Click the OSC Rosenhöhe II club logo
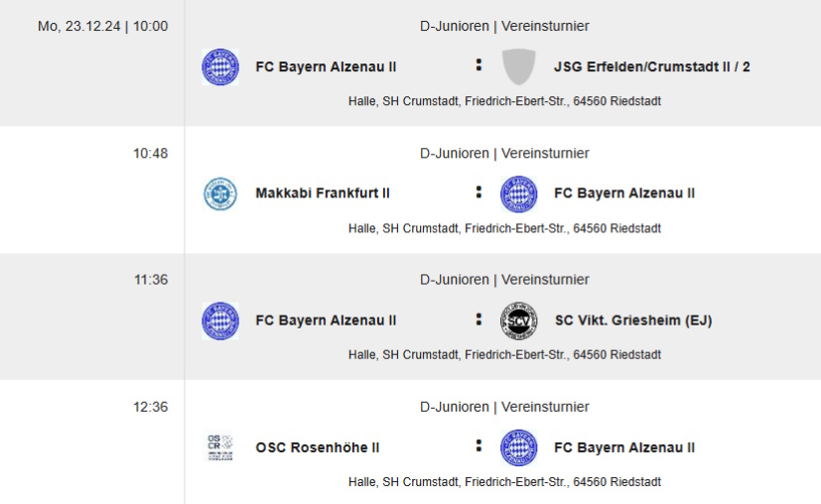 click(220, 447)
